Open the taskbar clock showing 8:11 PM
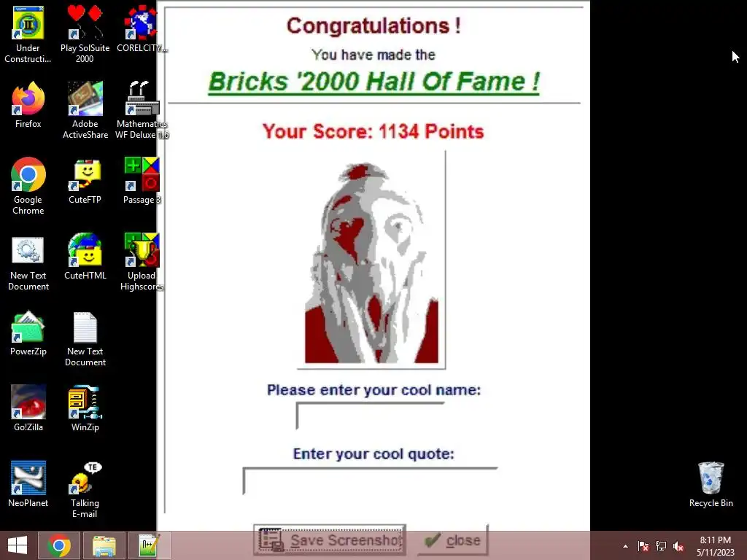The image size is (747, 560). click(716, 546)
